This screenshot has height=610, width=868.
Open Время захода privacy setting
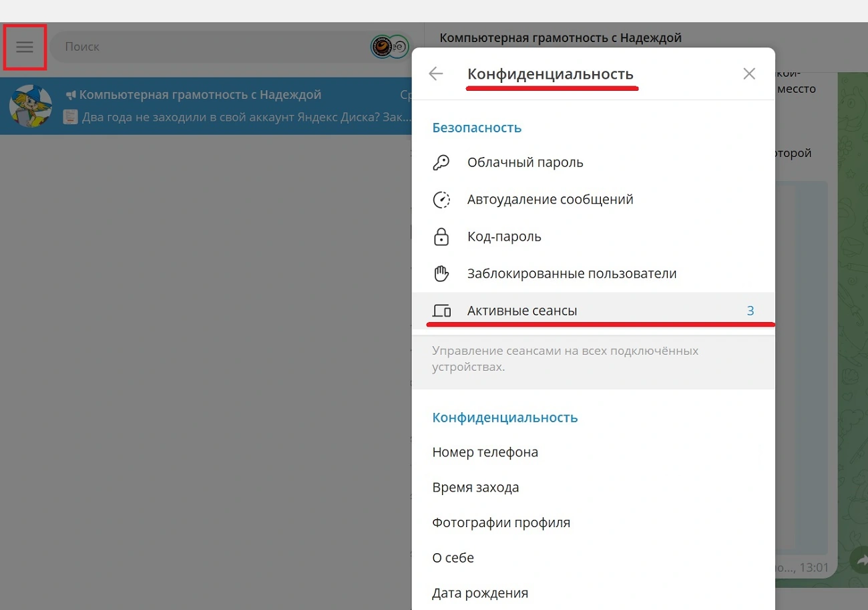593,488
